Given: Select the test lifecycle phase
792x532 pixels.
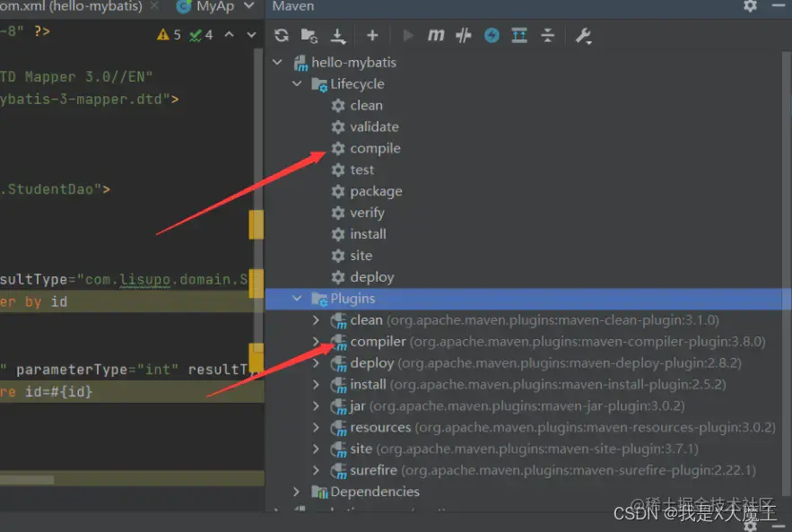Looking at the screenshot, I should pyautogui.click(x=362, y=170).
